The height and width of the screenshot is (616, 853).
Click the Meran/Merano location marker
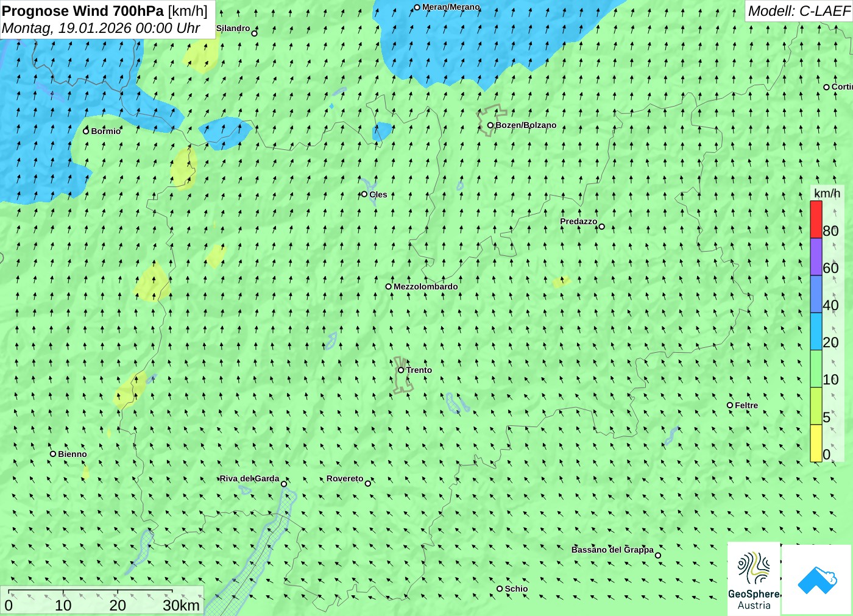pos(417,8)
